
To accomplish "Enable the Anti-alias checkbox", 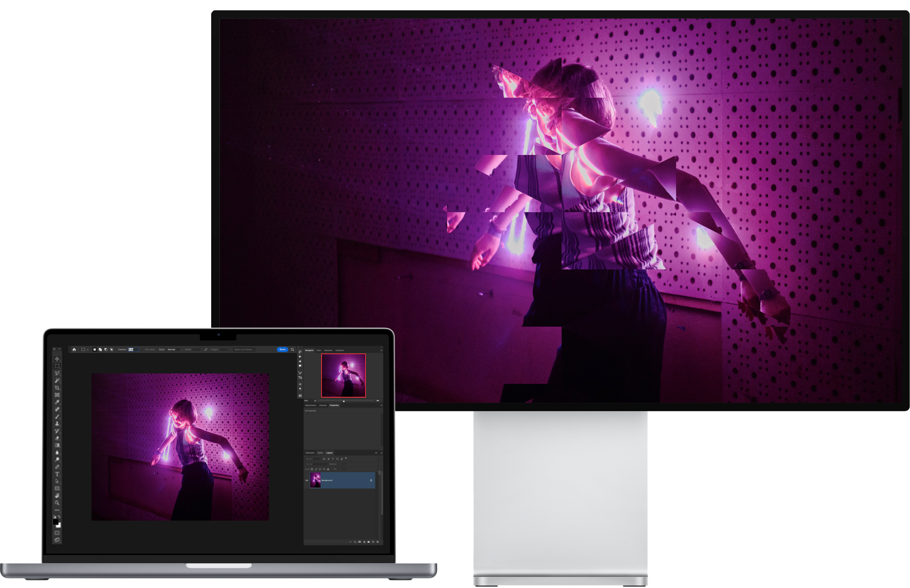I will pyautogui.click(x=142, y=349).
